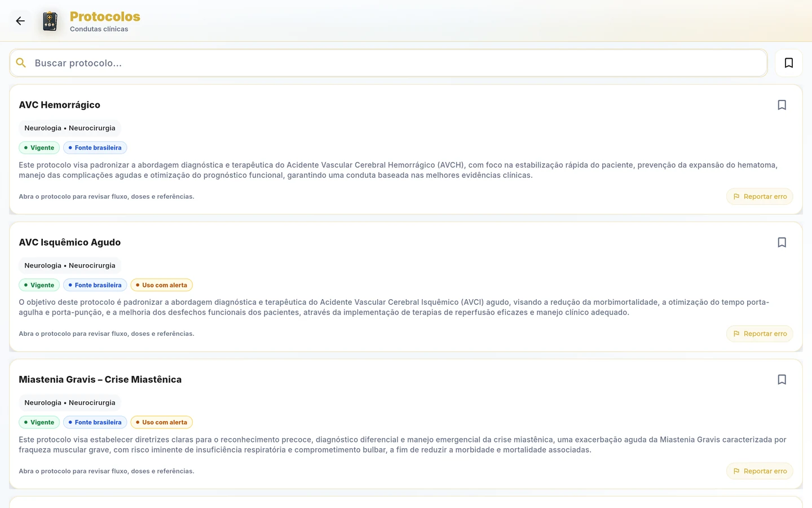Bookmark the AVC Isquêmico Agudo protocol
This screenshot has height=508, width=812.
click(782, 242)
